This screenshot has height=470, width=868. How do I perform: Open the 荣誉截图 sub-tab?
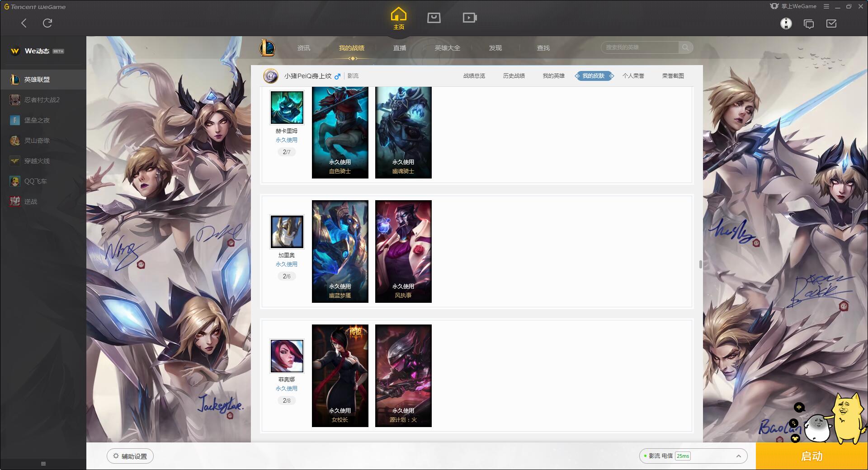673,76
